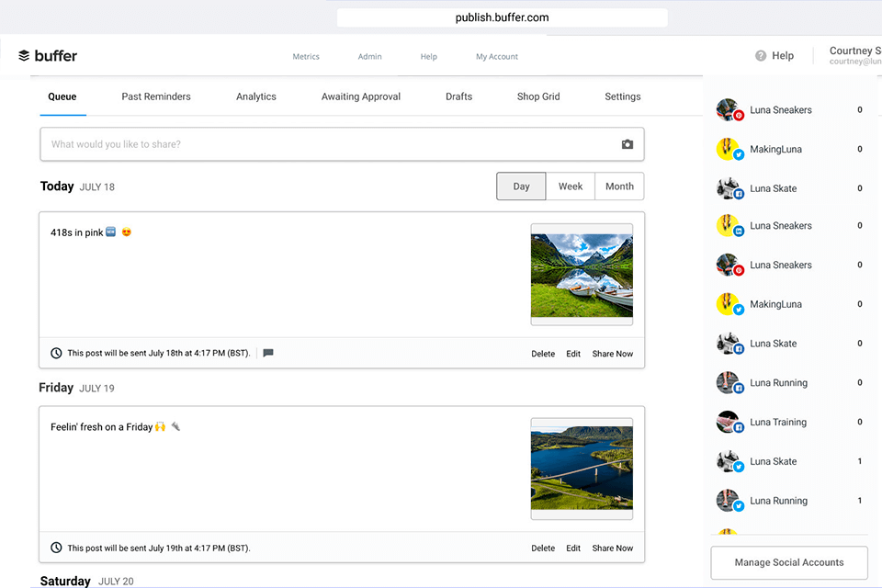Click the question mark Help icon
882x588 pixels.
click(761, 56)
